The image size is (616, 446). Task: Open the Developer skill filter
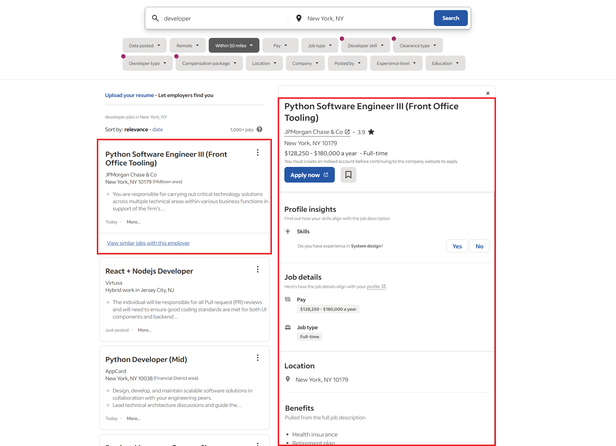click(365, 46)
